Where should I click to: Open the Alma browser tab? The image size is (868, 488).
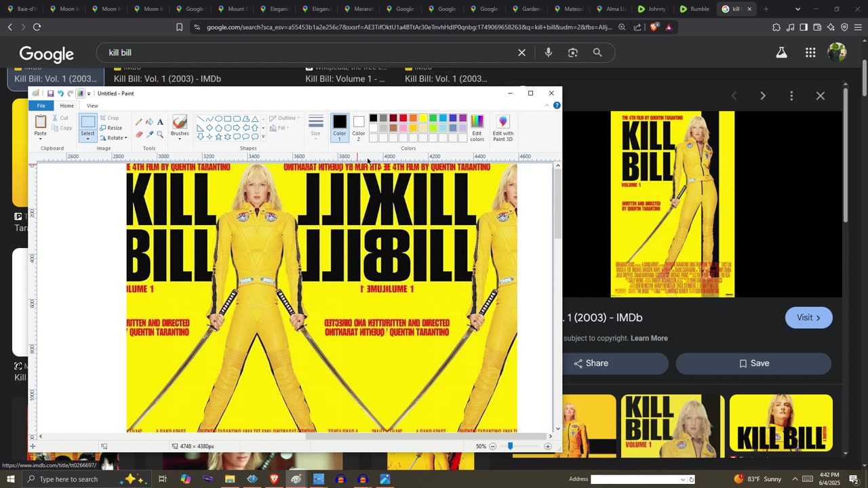[x=610, y=9]
